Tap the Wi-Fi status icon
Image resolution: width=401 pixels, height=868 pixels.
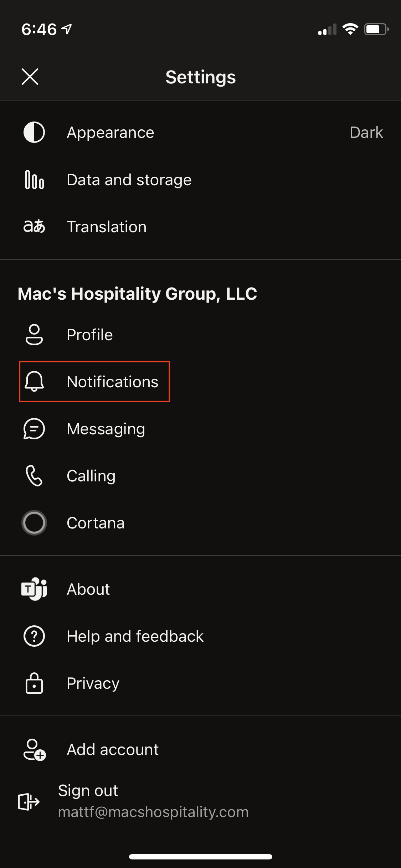click(350, 29)
